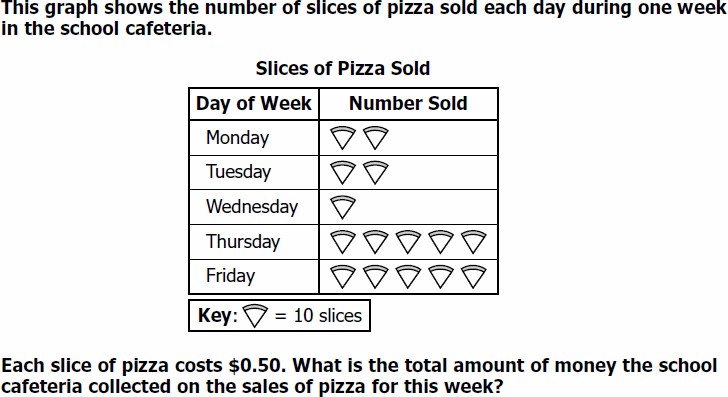Click the second pizza slice in Tuesday row
This screenshot has height=397, width=728.
(x=376, y=173)
